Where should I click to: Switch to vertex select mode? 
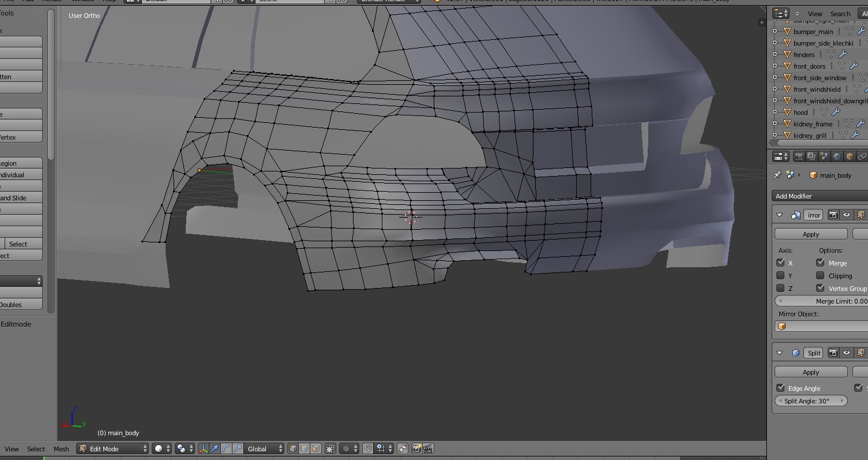pyautogui.click(x=292, y=448)
